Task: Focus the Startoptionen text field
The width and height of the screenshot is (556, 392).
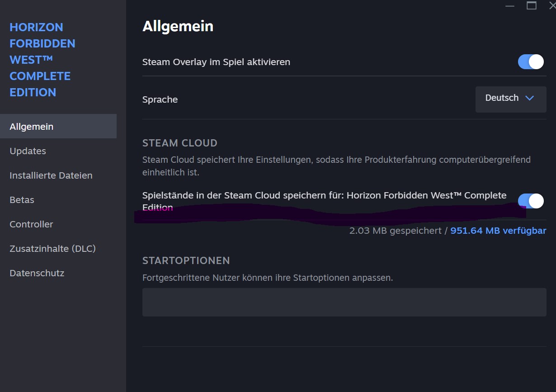Action: 344,302
